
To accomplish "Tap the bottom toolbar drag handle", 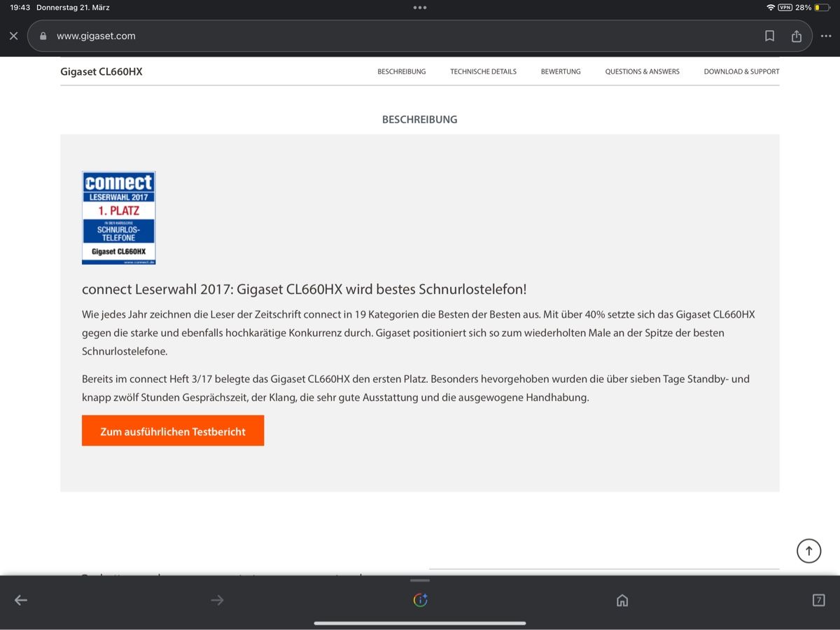I will [420, 580].
